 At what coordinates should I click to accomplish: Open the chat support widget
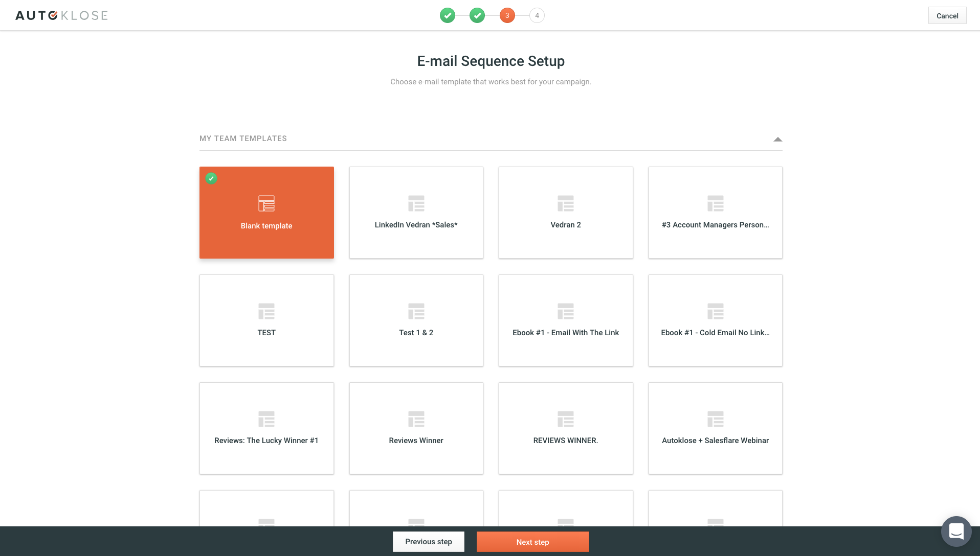[x=956, y=531]
